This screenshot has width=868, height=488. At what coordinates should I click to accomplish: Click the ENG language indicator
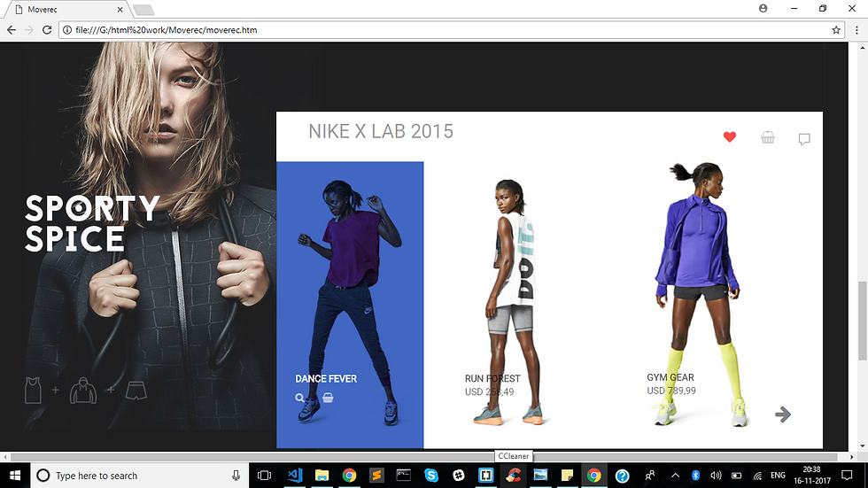(x=778, y=476)
